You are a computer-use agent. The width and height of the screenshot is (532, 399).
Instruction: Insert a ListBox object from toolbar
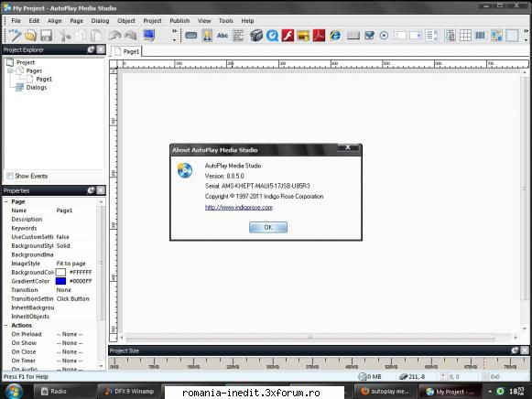pos(431,36)
